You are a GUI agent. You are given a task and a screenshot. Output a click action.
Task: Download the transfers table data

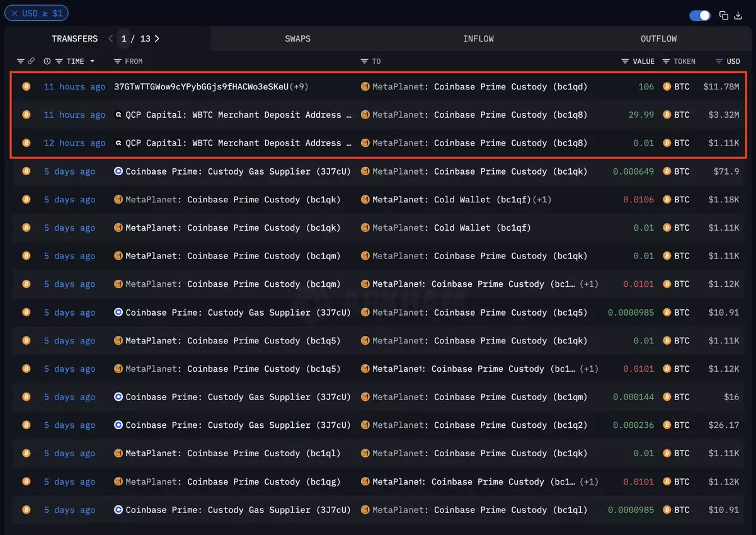click(738, 15)
